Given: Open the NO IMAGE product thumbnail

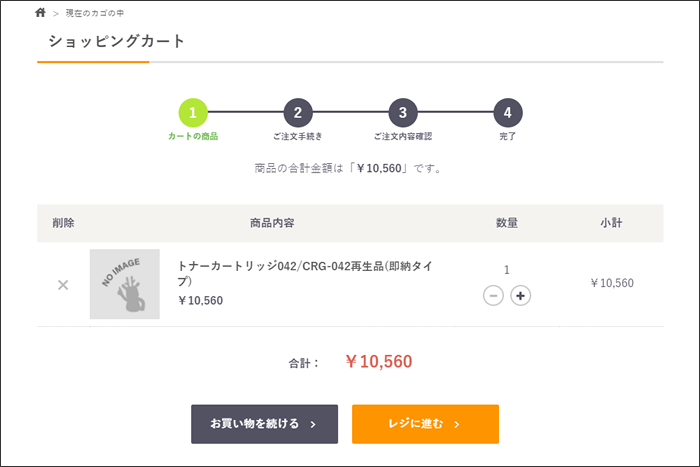Looking at the screenshot, I should [x=125, y=284].
